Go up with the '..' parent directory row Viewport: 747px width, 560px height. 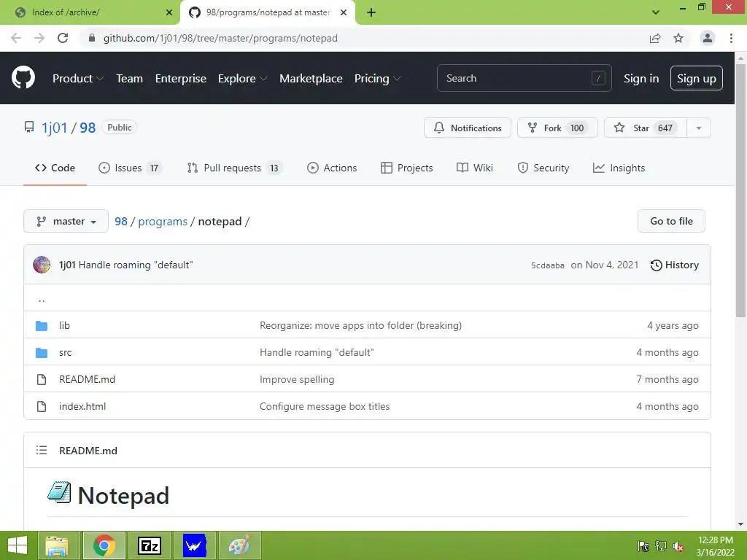[367, 298]
